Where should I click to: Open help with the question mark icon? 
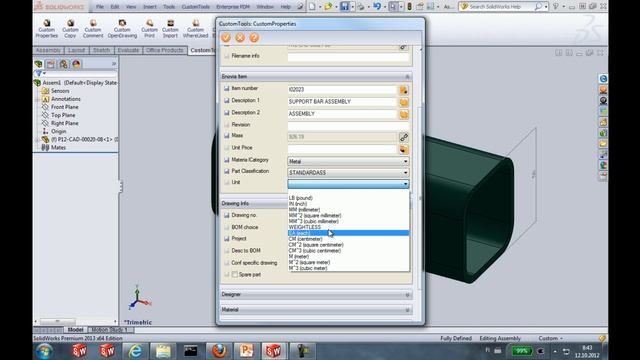pyautogui.click(x=254, y=38)
